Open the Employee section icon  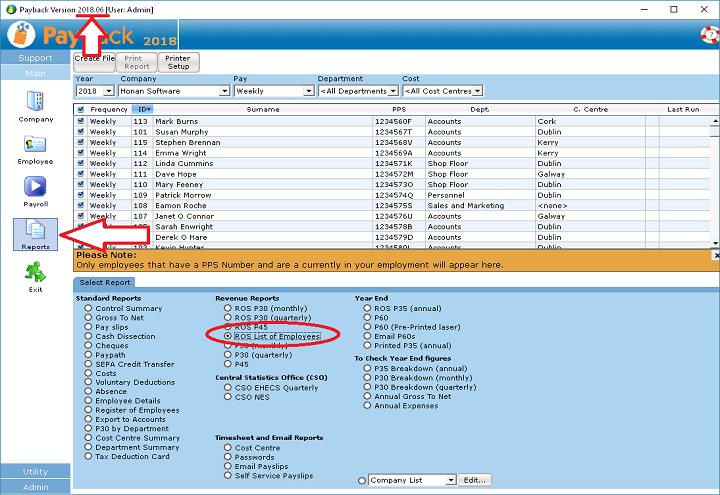click(x=35, y=144)
